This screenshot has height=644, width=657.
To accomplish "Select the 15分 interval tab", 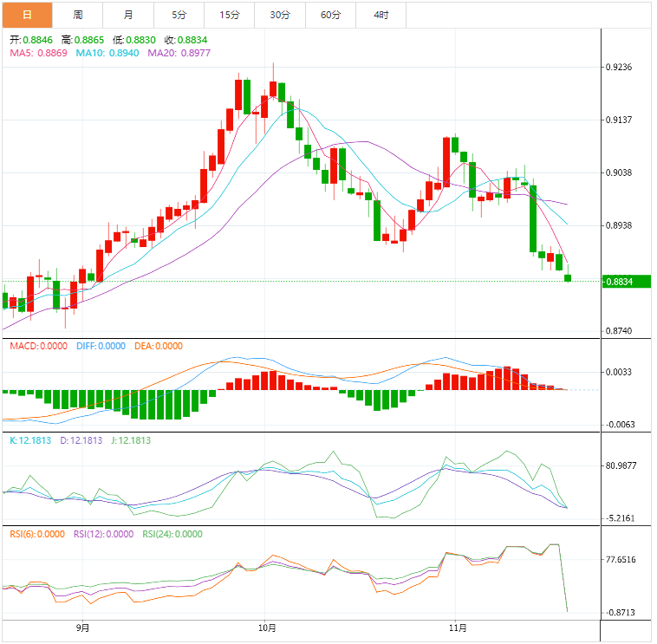I will pyautogui.click(x=230, y=15).
